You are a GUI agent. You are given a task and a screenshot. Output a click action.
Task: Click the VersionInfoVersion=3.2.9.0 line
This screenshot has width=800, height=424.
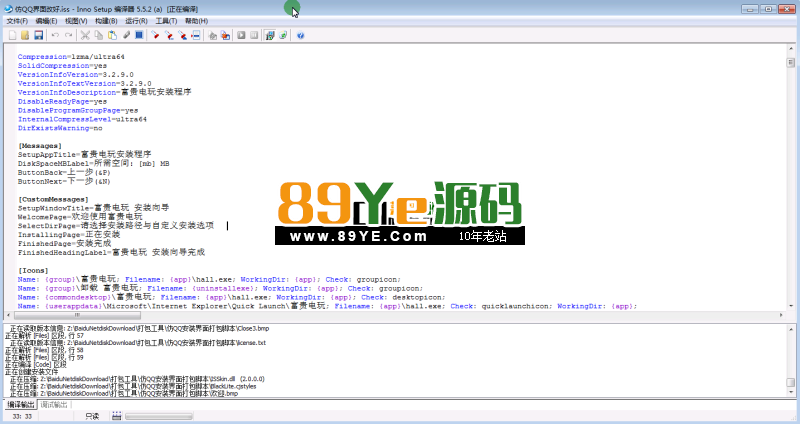pyautogui.click(x=76, y=74)
